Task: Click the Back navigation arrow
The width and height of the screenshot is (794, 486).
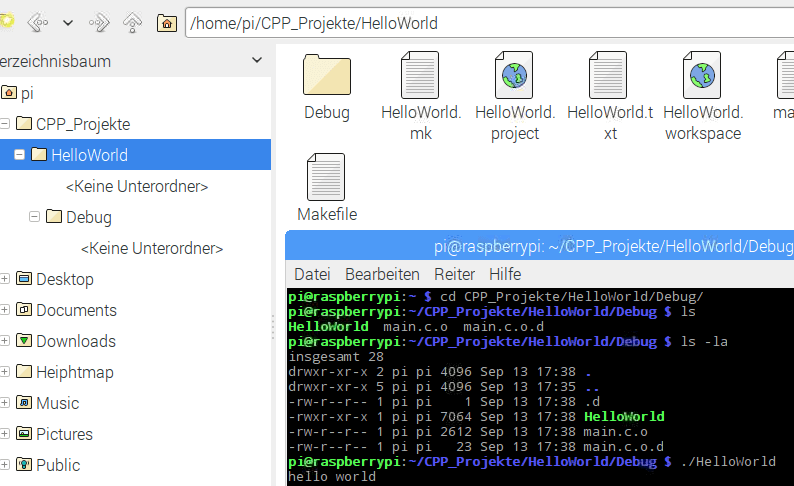Action: pyautogui.click(x=38, y=22)
